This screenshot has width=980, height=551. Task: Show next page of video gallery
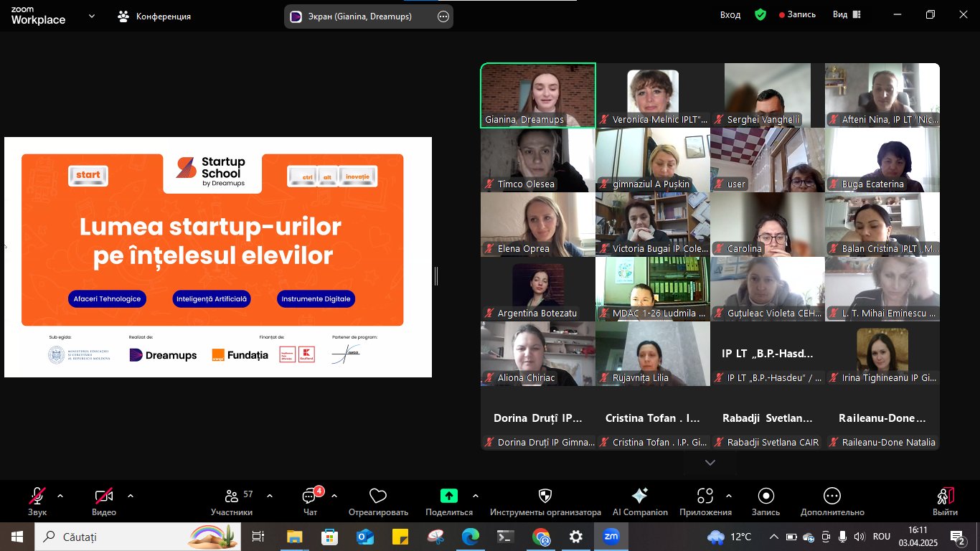(x=710, y=463)
